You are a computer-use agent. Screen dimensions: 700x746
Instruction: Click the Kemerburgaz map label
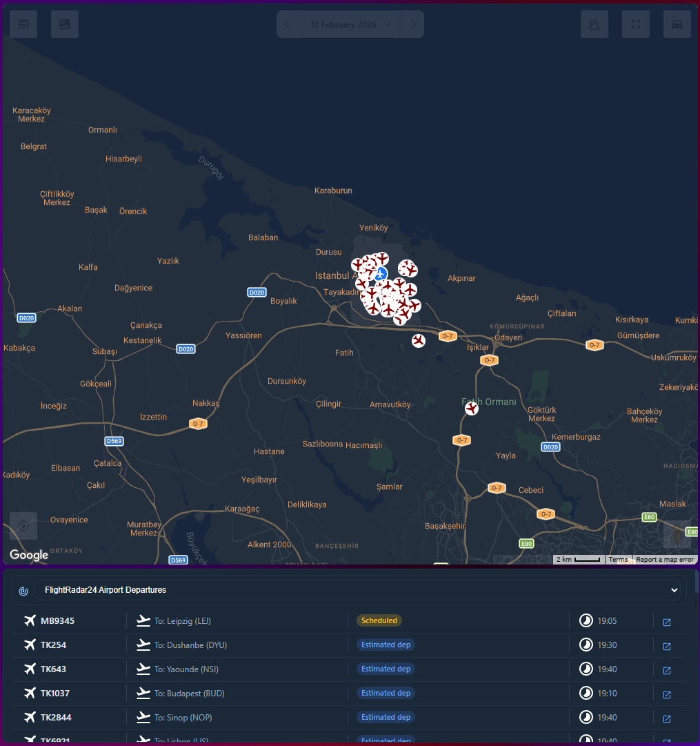(x=576, y=437)
